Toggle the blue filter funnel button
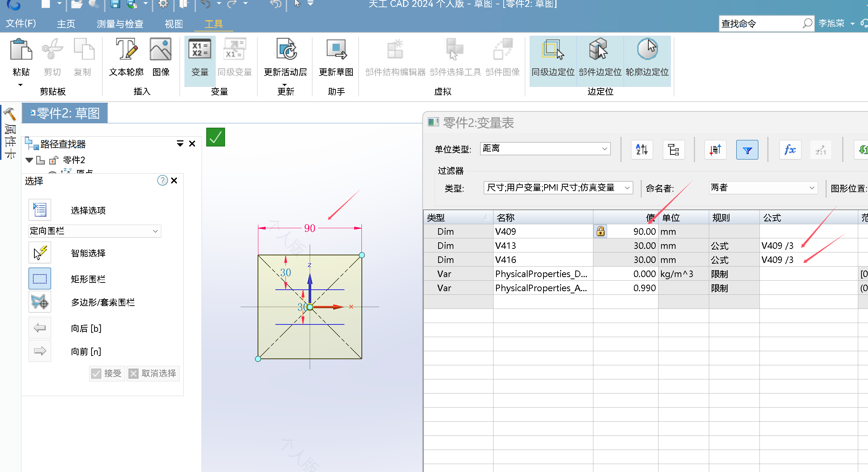 click(747, 149)
